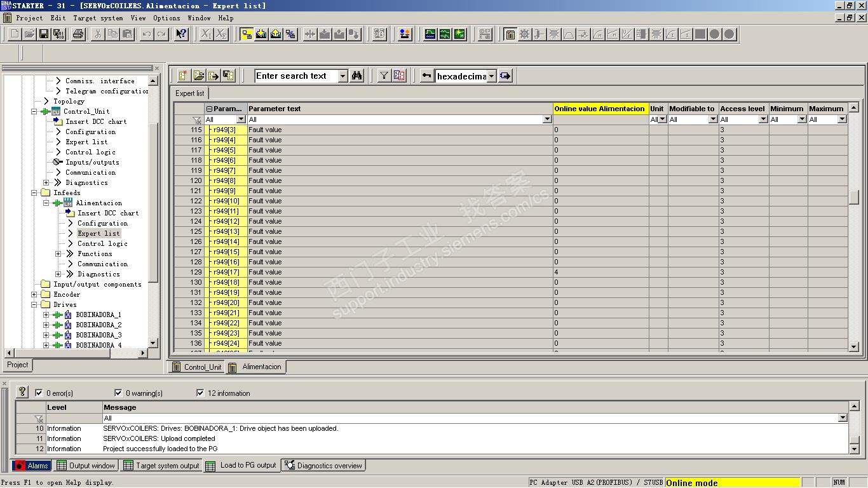Open the Project menu

(x=29, y=18)
